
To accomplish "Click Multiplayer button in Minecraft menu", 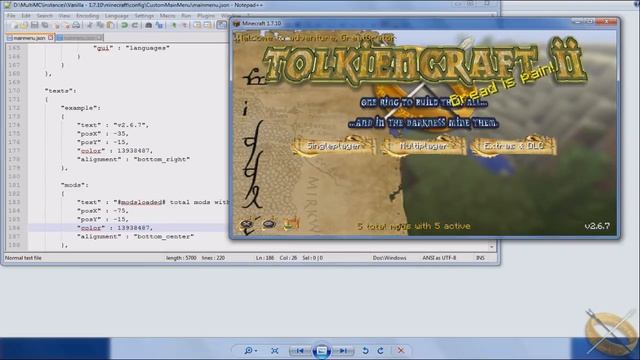I will (x=423, y=146).
